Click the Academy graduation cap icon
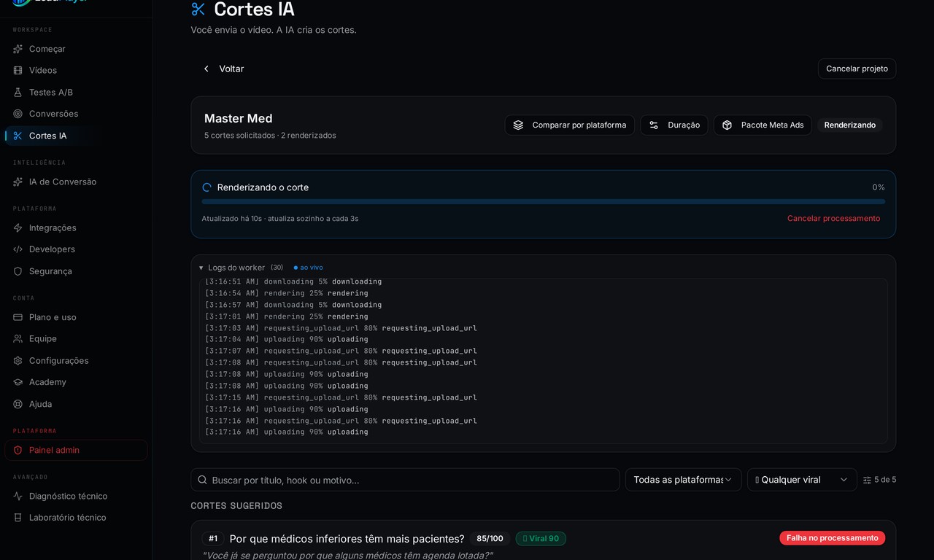The width and height of the screenshot is (934, 560). coord(18,382)
